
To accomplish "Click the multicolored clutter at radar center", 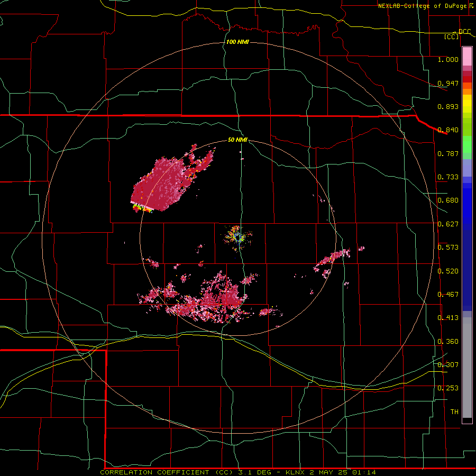I will point(239,237).
